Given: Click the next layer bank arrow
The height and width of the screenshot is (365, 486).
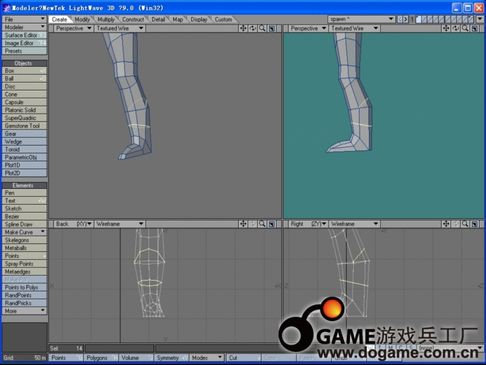Looking at the screenshot, I should pos(405,19).
